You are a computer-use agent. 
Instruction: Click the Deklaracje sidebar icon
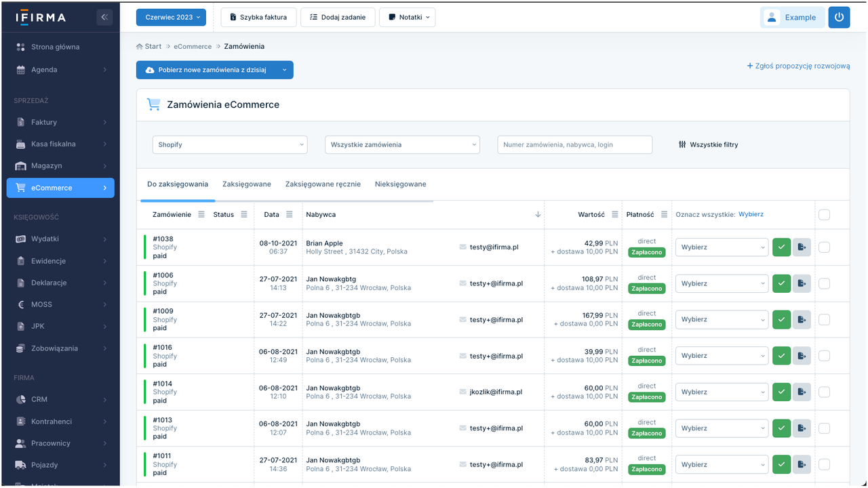coord(20,283)
